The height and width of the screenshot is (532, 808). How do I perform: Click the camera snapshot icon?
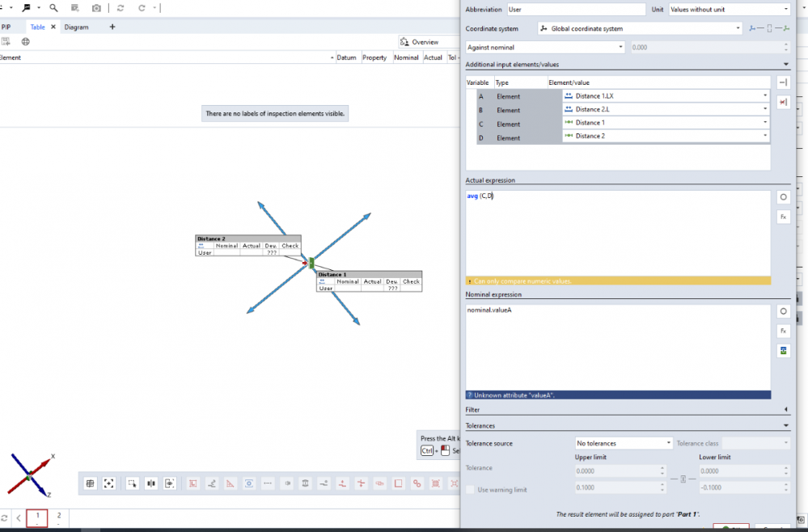(97, 8)
